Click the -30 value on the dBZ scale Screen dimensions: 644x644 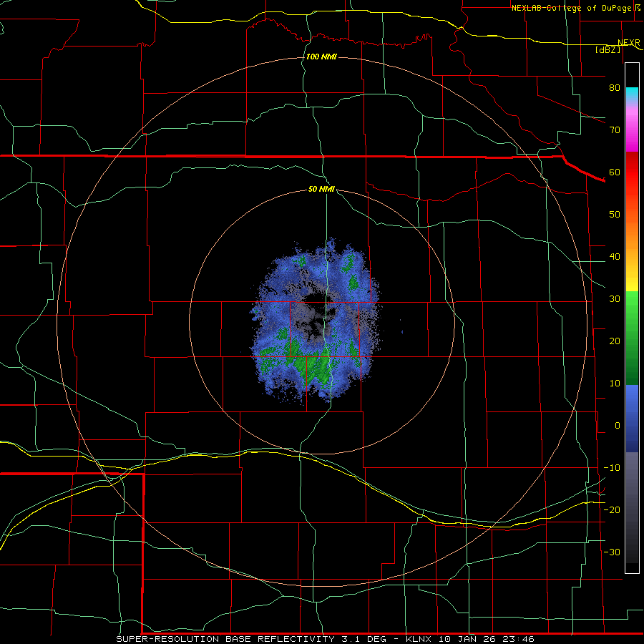(x=612, y=552)
